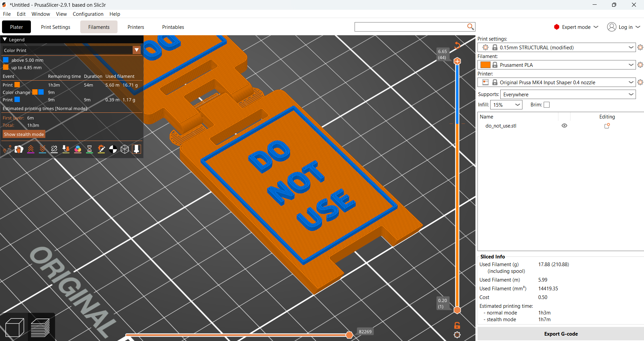Viewport: 644px width, 341px height.
Task: Toggle color changes circles icon
Action: [x=78, y=149]
